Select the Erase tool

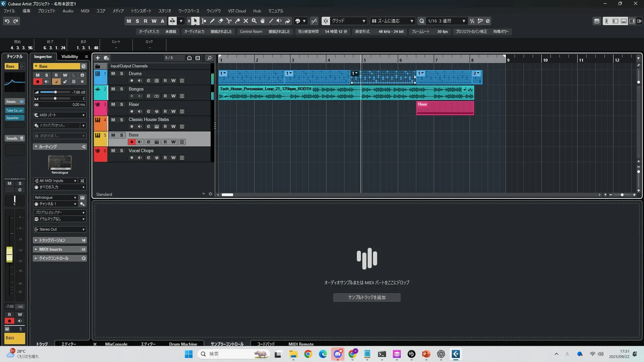coord(221,21)
